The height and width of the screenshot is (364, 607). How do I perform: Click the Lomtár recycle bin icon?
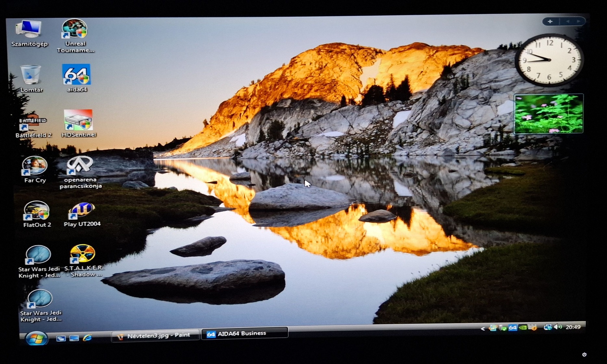coord(31,79)
